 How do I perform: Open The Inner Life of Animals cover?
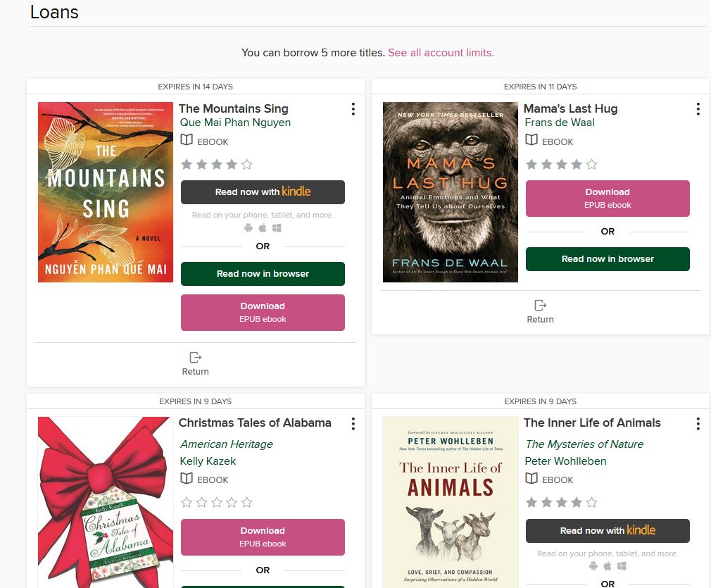point(451,501)
